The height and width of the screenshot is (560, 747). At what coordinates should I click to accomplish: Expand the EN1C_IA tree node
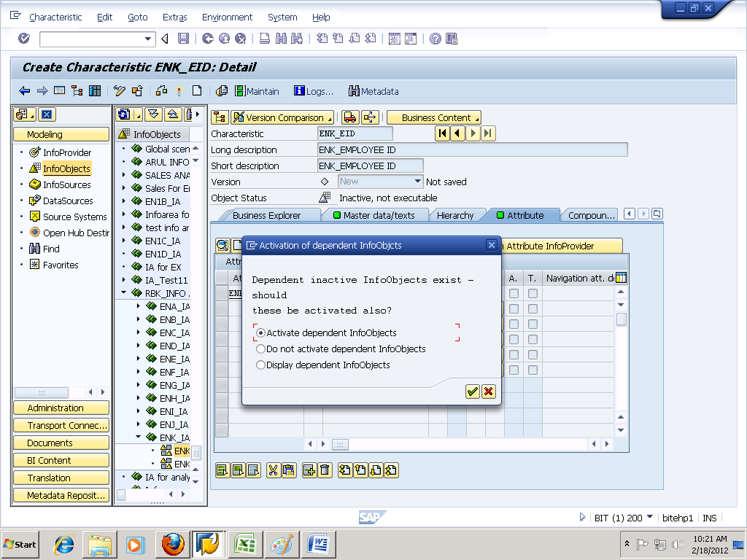[124, 241]
